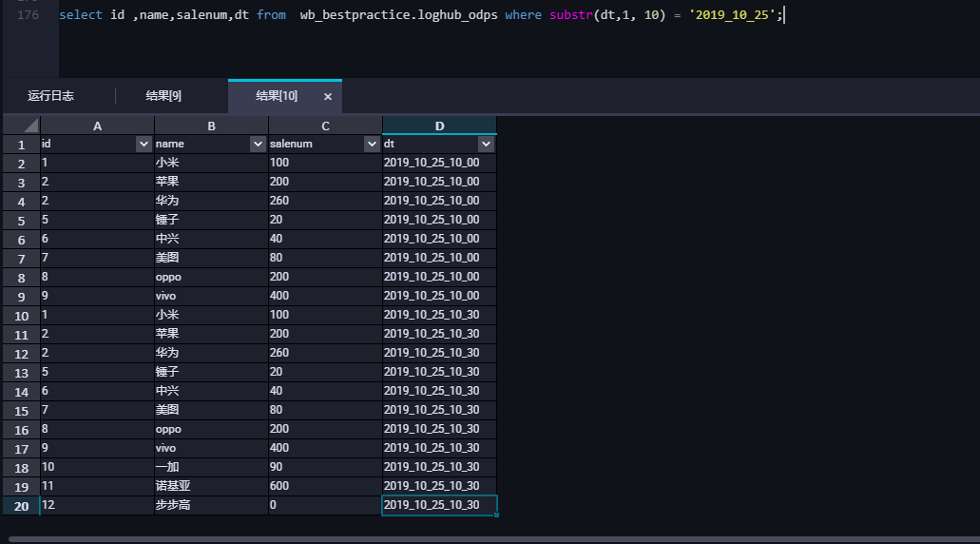Screen dimensions: 980x544
Task: Click 小米 cell in row 10
Action: 211,315
